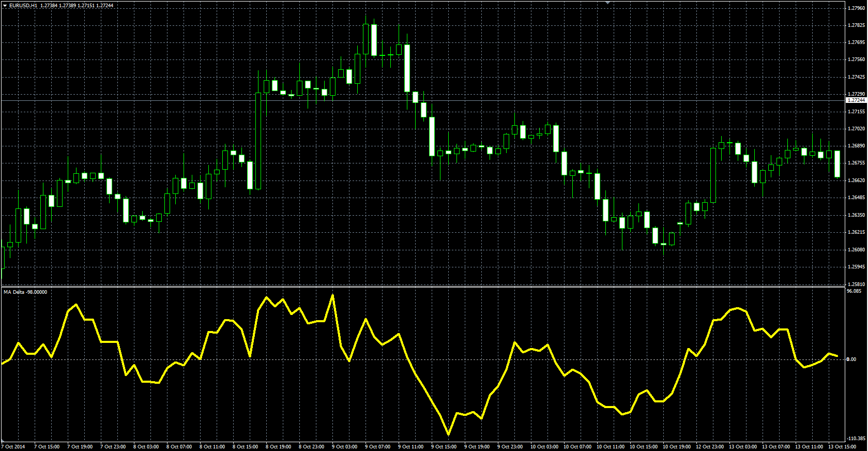Click the 13 Oct 03:00 time label
The height and width of the screenshot is (451, 868).
743,446
